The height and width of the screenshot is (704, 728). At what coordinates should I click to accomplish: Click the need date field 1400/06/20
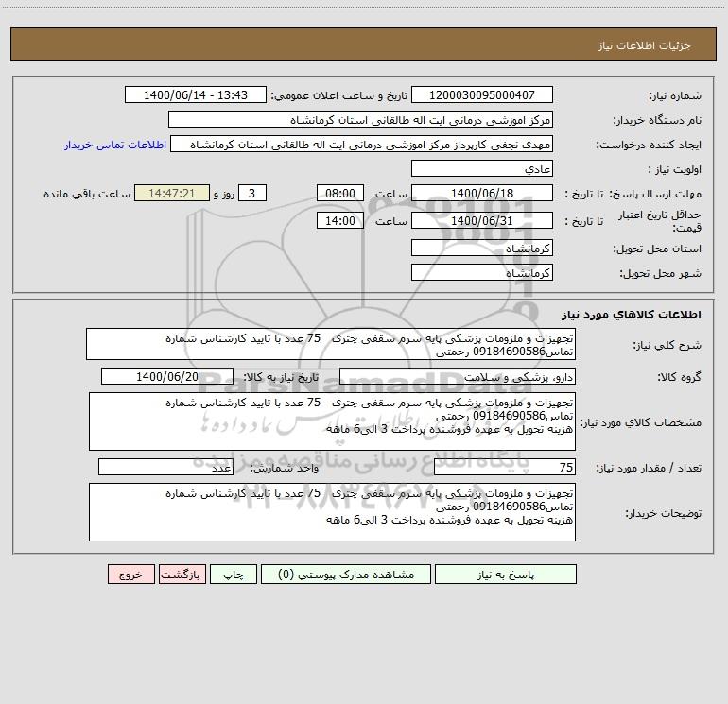[167, 376]
